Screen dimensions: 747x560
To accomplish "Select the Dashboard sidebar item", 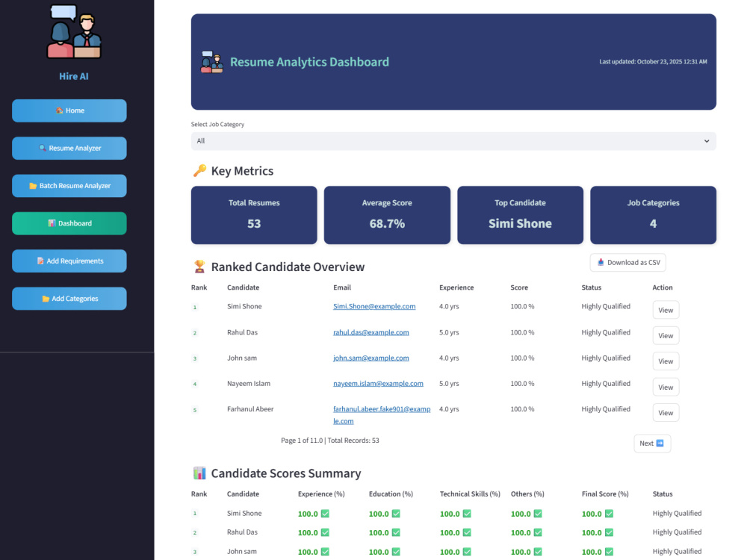I will click(69, 223).
